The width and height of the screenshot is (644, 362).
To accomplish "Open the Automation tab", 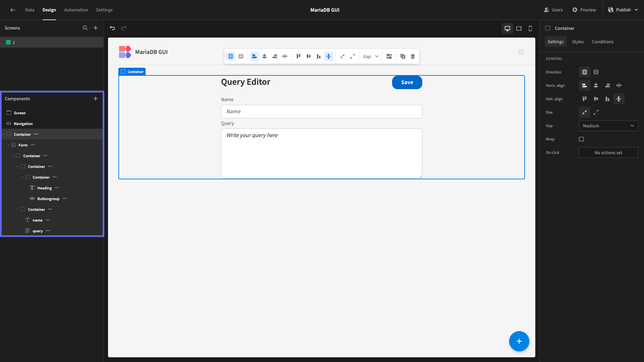I will (x=76, y=10).
